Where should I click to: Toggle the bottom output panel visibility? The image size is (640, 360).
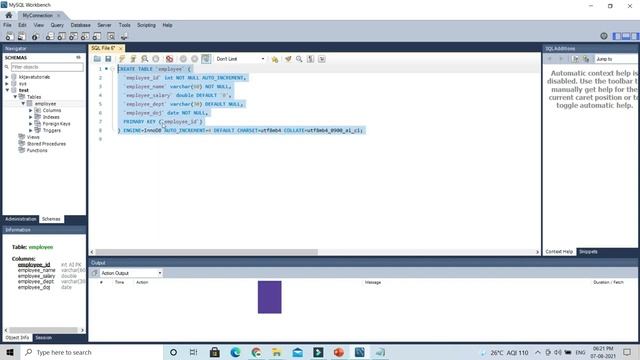point(626,36)
